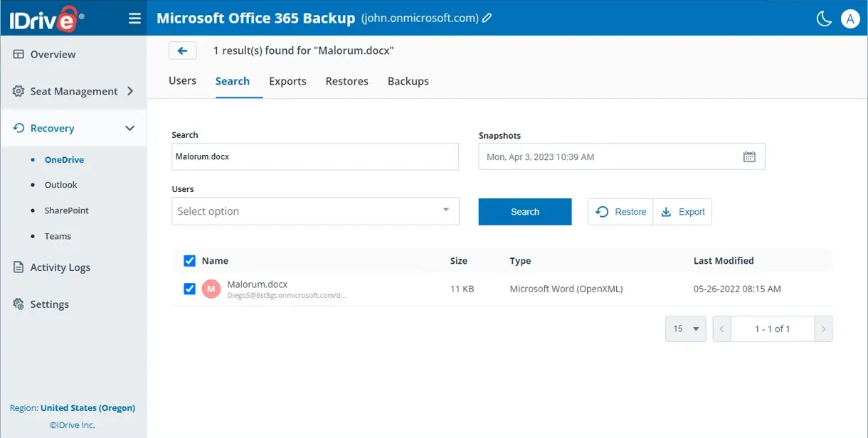Screen dimensions: 868x438
Task: Expand the Seat Management submenu chevron
Action: [x=129, y=91]
